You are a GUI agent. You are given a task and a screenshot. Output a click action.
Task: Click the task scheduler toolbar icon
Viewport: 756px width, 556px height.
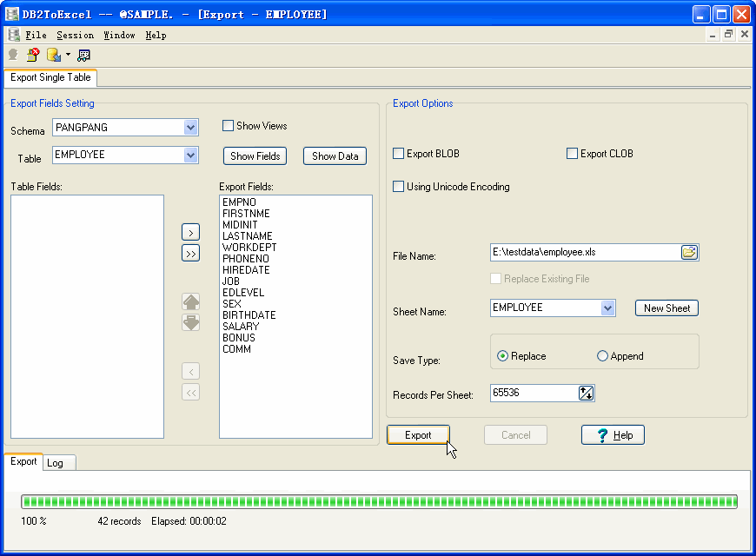tap(84, 56)
